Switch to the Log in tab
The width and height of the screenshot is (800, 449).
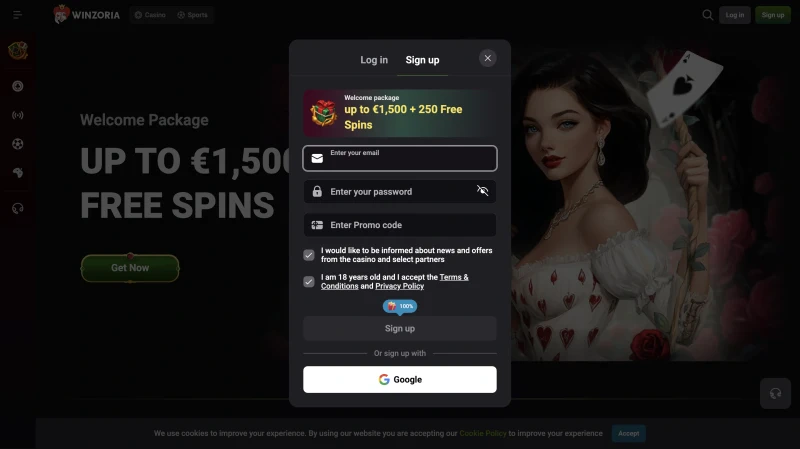click(374, 60)
